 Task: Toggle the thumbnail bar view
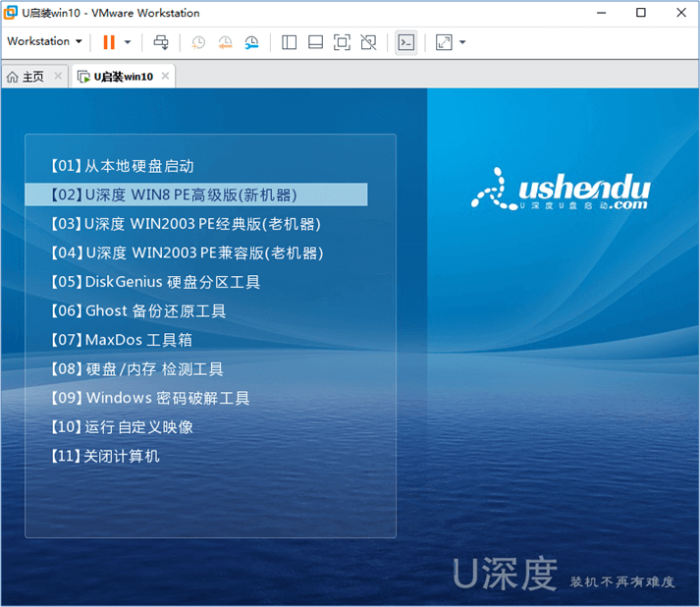tap(315, 42)
